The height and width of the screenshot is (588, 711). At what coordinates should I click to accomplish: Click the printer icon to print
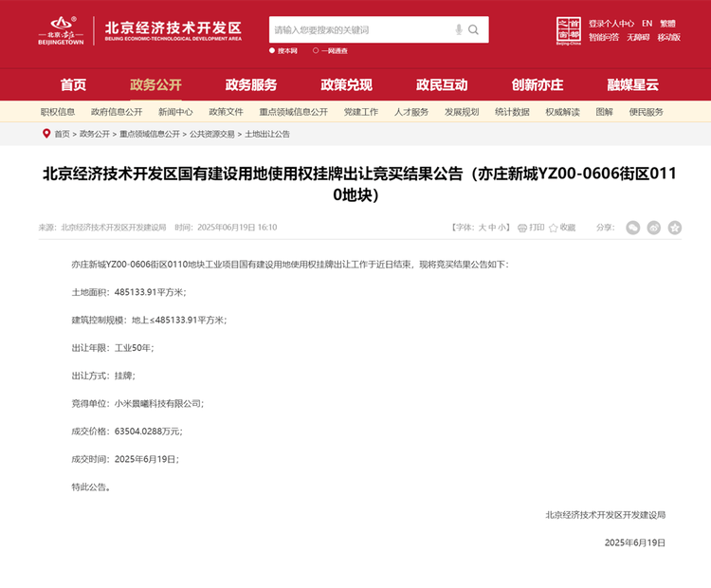click(522, 228)
